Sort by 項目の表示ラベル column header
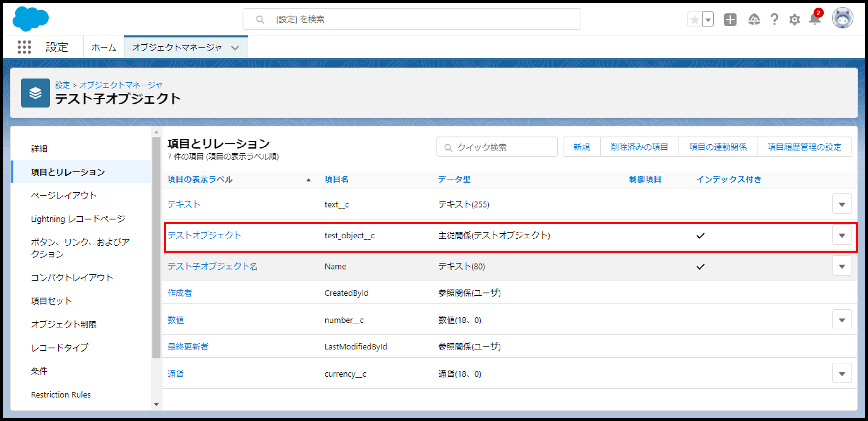 [x=200, y=179]
